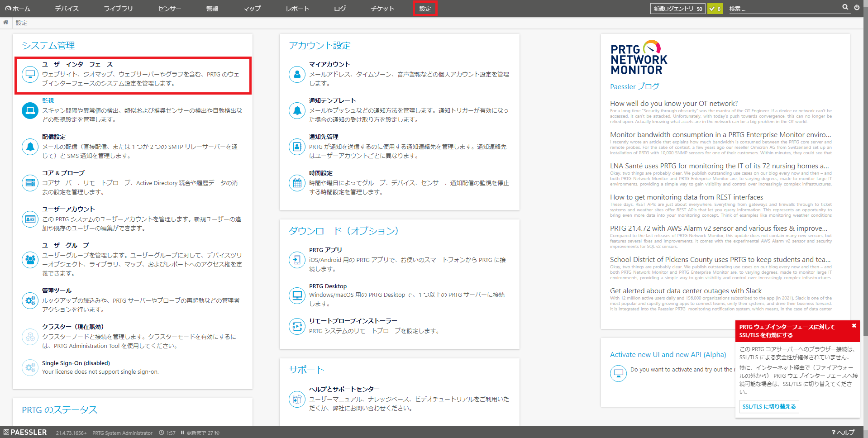Select the PRTG アプリ mobile icon
Screen dimensions: 868x438
(296, 260)
